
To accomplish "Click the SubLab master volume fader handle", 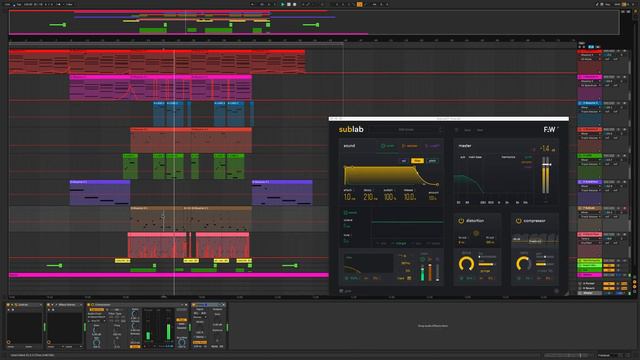I will pos(546,164).
